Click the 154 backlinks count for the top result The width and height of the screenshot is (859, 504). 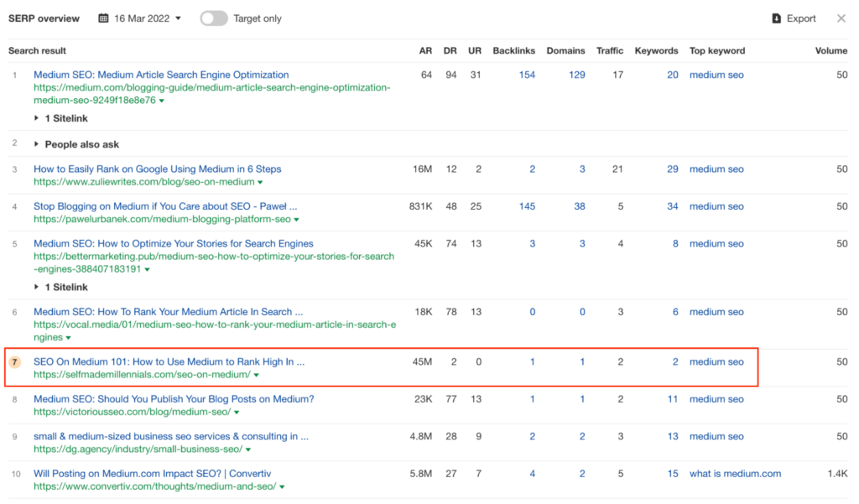click(x=527, y=75)
